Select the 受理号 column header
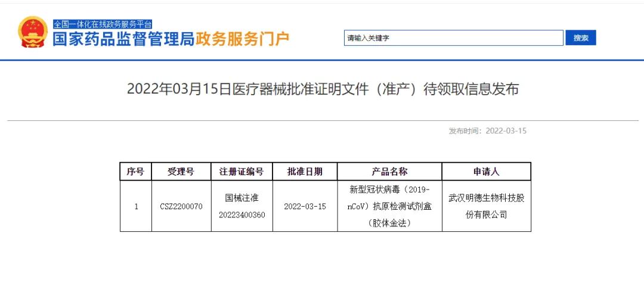Viewport: 644px width, 286px height. pos(181,172)
